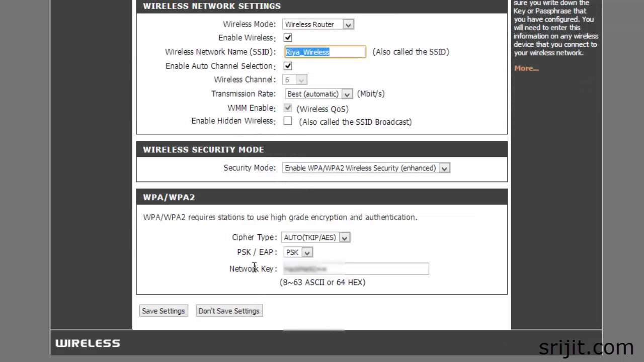
Task: Click the WIRELESS logo in the footer
Action: (88, 343)
